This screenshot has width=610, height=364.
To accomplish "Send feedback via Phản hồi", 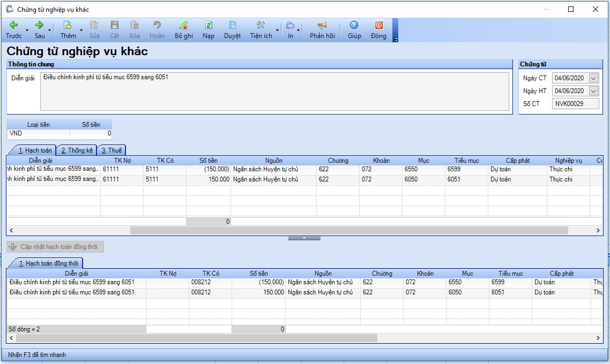I will point(322,29).
